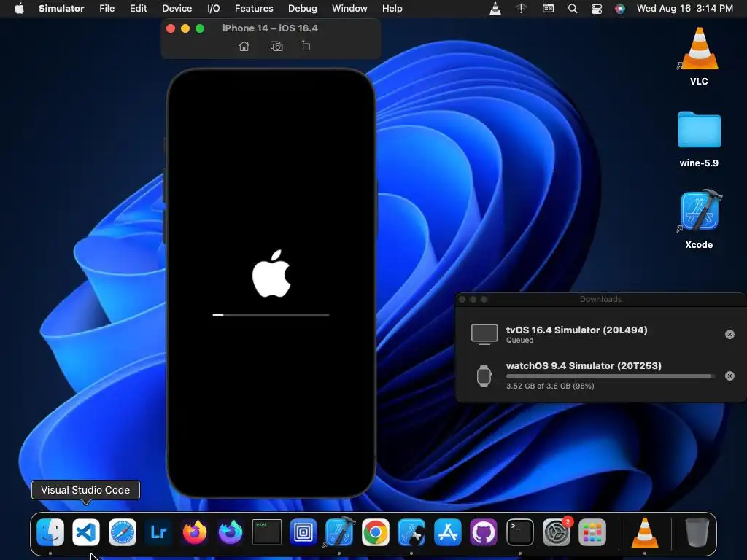
Task: Open System Preferences with badge in dock
Action: [x=556, y=532]
